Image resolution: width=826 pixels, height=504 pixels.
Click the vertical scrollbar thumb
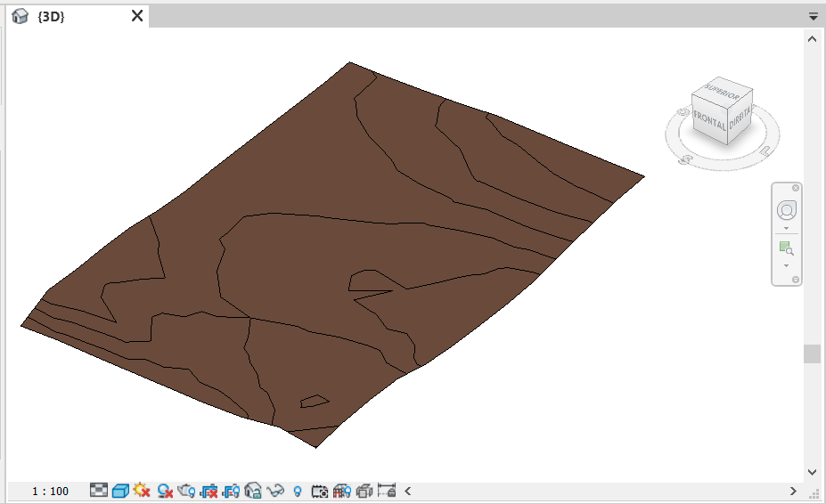point(812,354)
